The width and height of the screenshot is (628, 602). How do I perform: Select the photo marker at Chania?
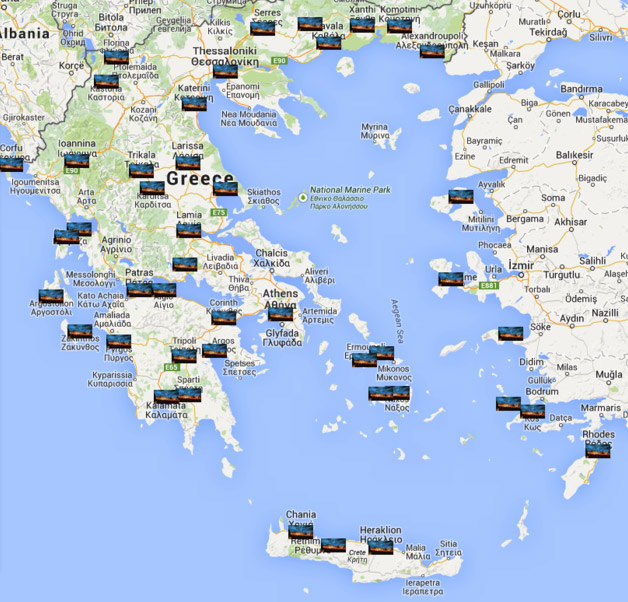coord(300,532)
